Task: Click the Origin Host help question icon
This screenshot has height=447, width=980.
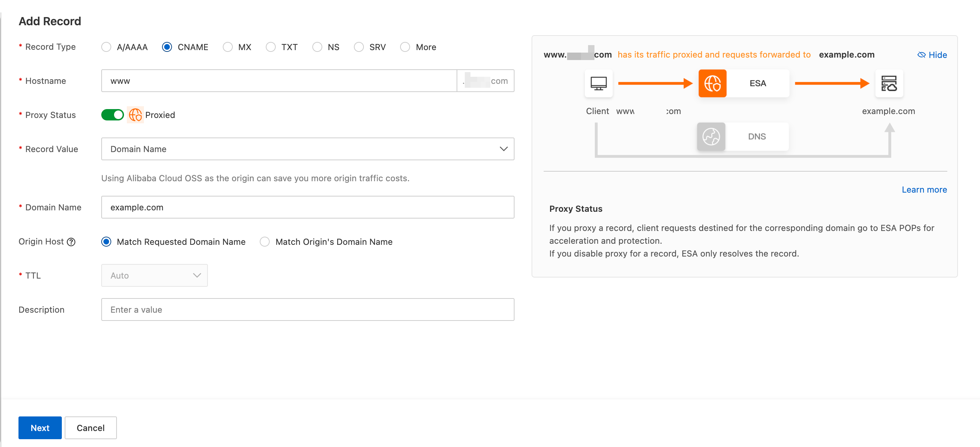Action: point(71,242)
